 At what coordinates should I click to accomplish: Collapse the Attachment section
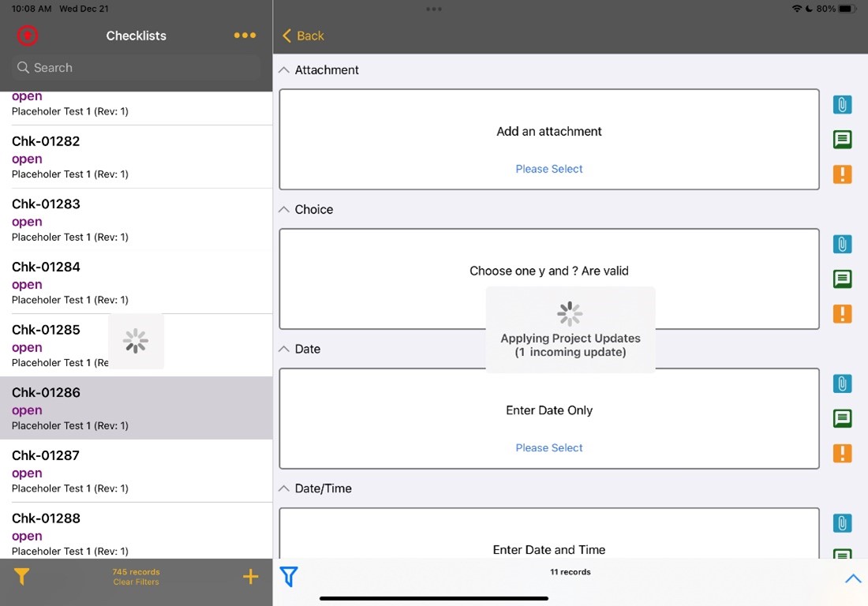284,69
